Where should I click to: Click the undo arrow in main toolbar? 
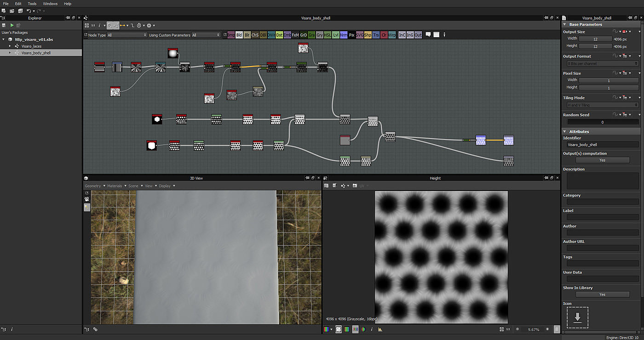pyautogui.click(x=29, y=11)
